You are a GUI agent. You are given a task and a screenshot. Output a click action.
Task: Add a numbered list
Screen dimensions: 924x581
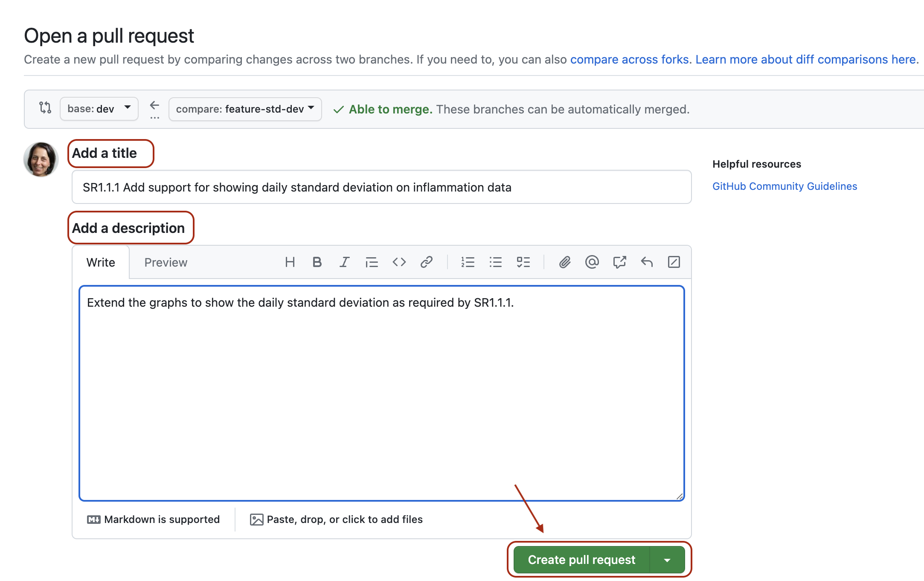pos(468,262)
